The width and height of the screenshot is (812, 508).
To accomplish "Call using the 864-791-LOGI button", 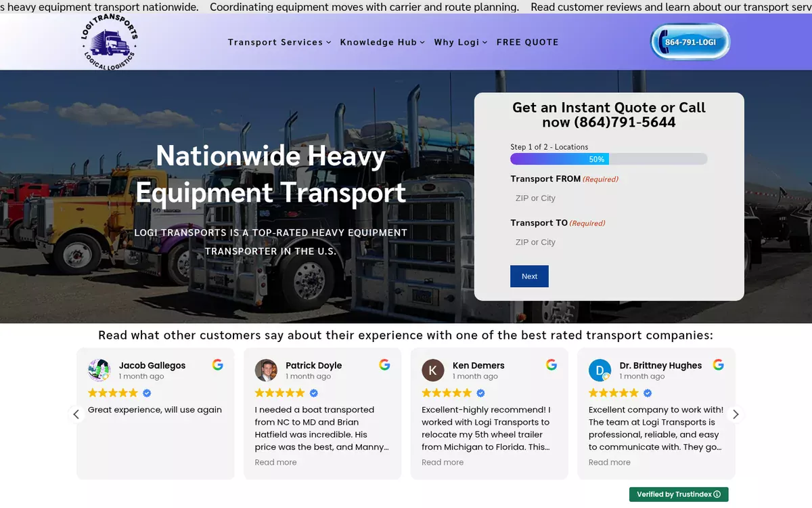I will [690, 42].
